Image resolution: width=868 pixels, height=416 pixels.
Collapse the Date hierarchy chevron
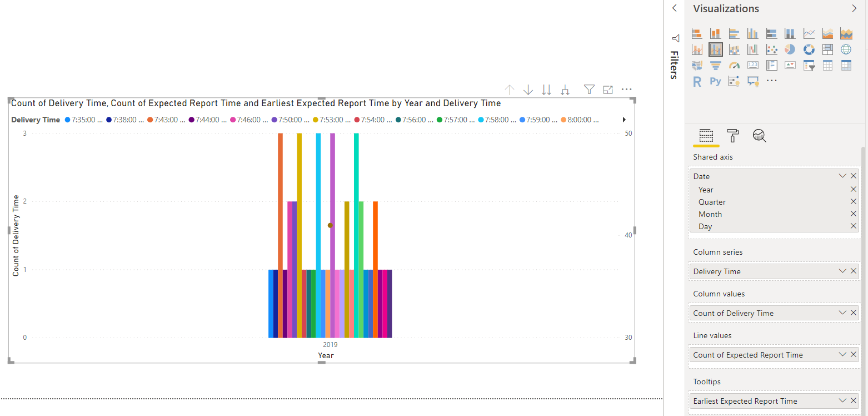click(842, 176)
